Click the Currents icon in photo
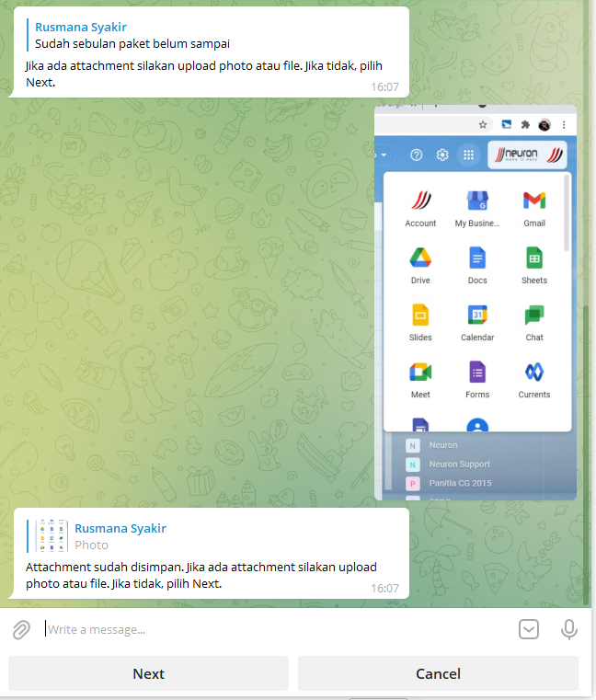Image resolution: width=596 pixels, height=700 pixels. point(534,373)
